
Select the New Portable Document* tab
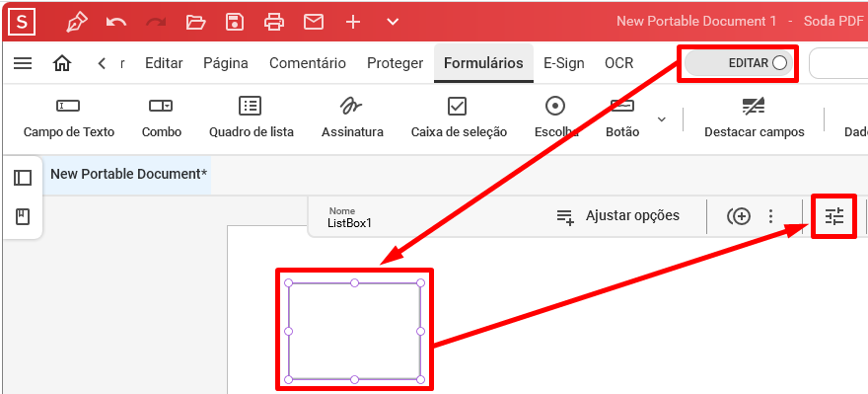tap(128, 174)
